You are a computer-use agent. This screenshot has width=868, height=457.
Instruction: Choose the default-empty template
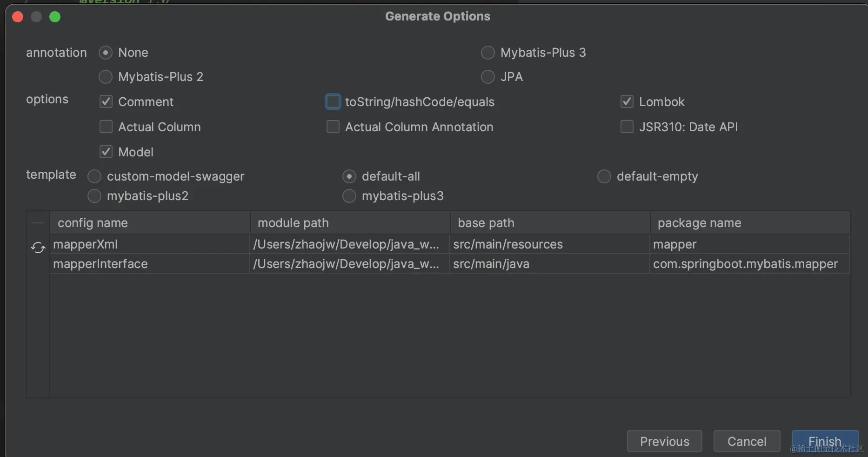click(x=604, y=176)
